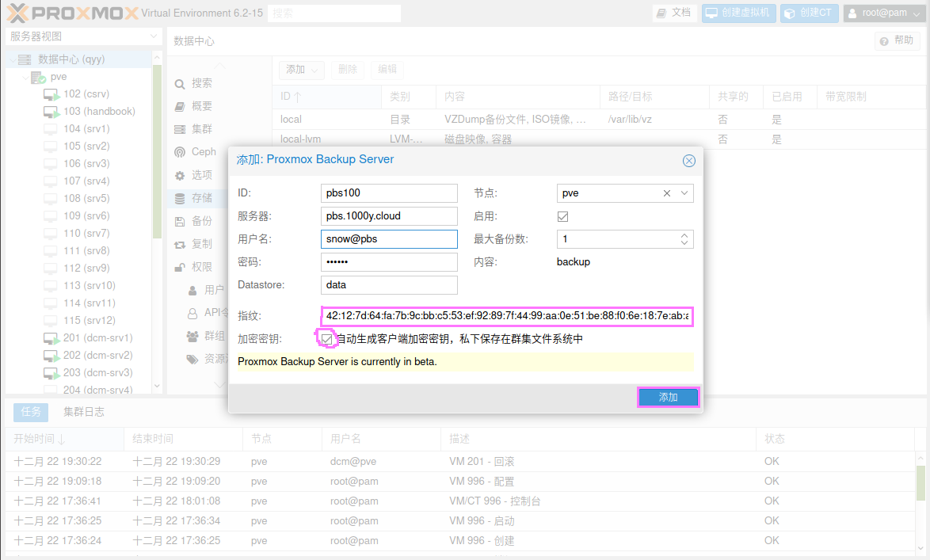The image size is (930, 560).
Task: Select the VM 201 (dcm-srv1) monitor icon
Action: pos(51,338)
